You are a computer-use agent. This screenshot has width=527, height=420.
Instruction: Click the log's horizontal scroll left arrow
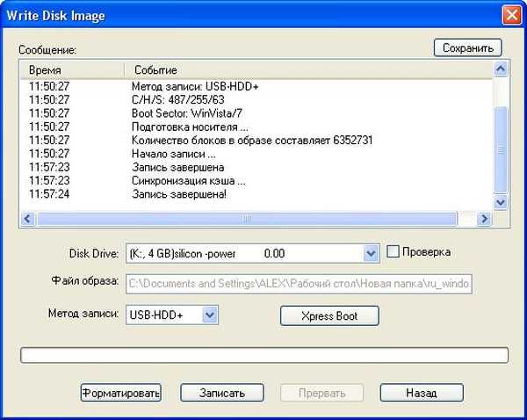coord(26,217)
